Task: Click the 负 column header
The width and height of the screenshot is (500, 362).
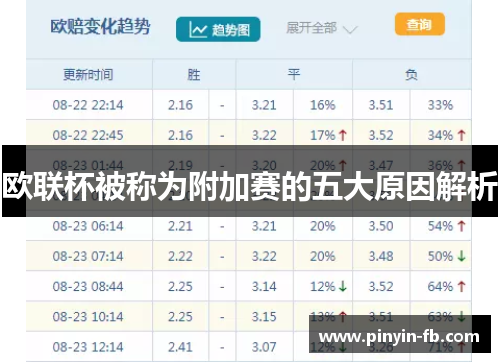Action: pyautogui.click(x=411, y=74)
